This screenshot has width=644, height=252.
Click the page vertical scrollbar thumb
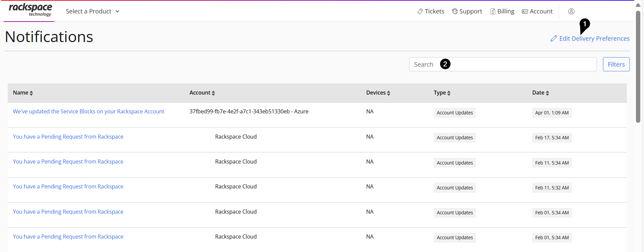coord(638,67)
